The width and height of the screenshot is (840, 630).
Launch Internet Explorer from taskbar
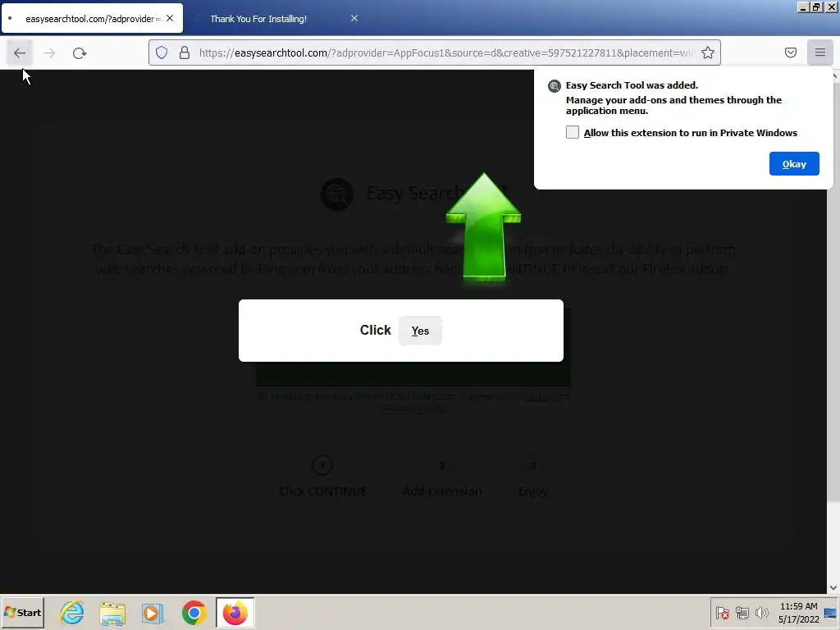pos(72,612)
